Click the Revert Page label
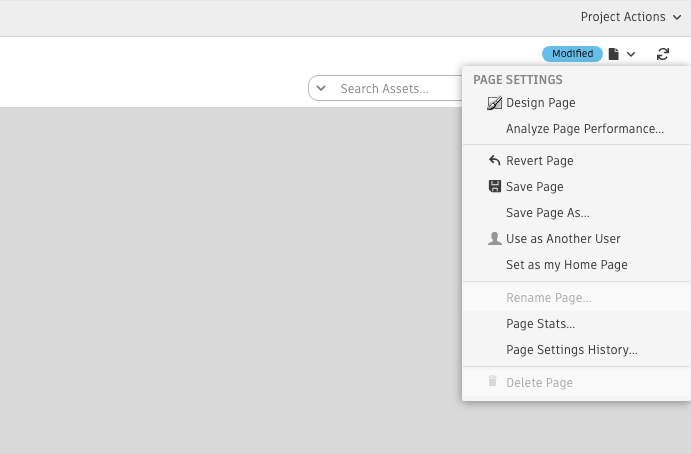 click(x=540, y=160)
